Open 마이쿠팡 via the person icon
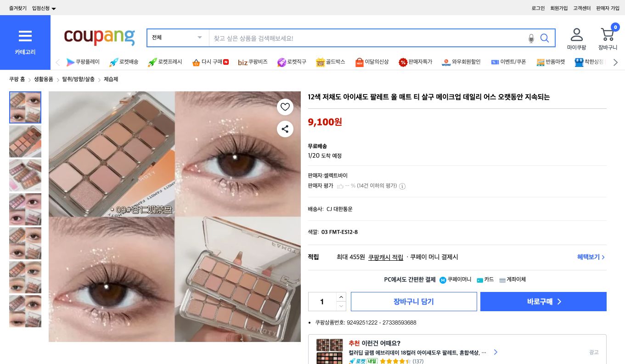The width and height of the screenshot is (625, 364). (576, 34)
